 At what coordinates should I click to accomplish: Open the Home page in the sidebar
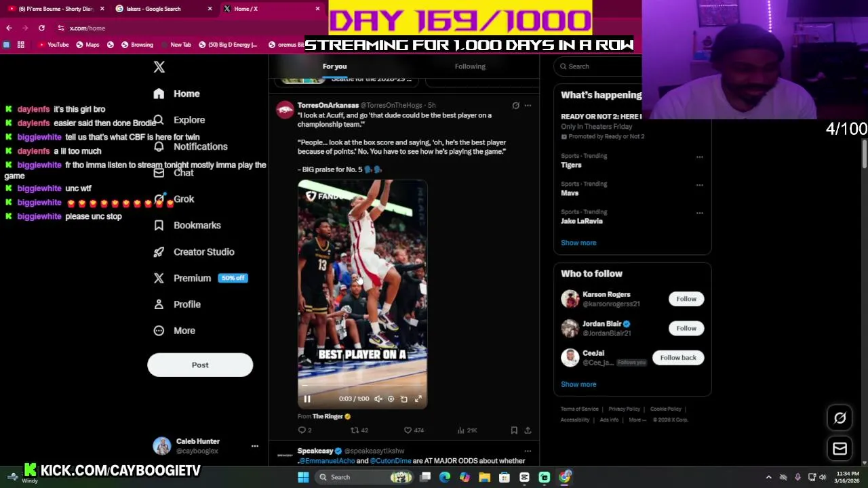point(176,94)
